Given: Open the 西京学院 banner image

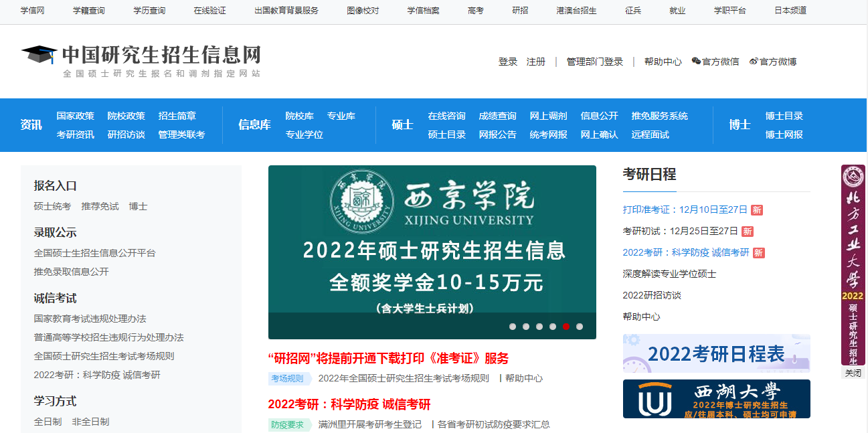Looking at the screenshot, I should point(432,252).
